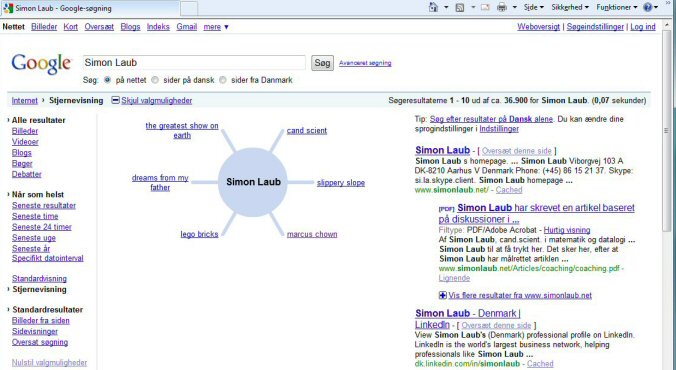Image resolution: width=676 pixels, height=370 pixels.
Task: Click the Internet breadcrumb link
Action: (x=25, y=100)
